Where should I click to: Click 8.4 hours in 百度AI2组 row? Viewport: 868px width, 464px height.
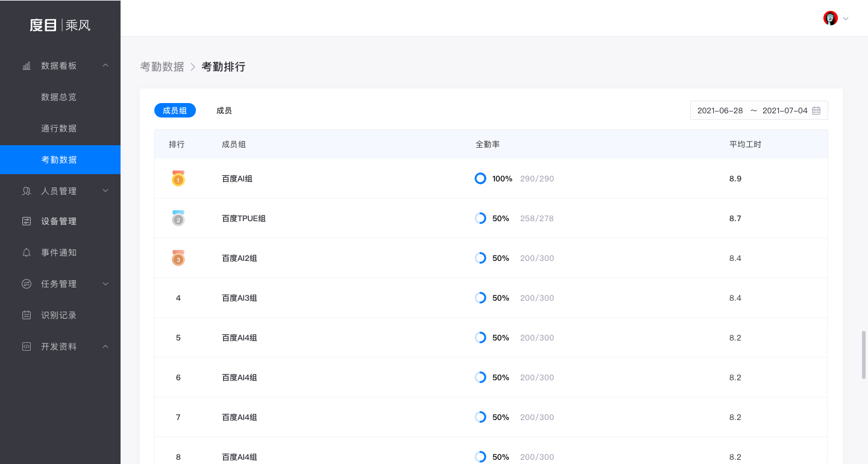click(x=735, y=258)
